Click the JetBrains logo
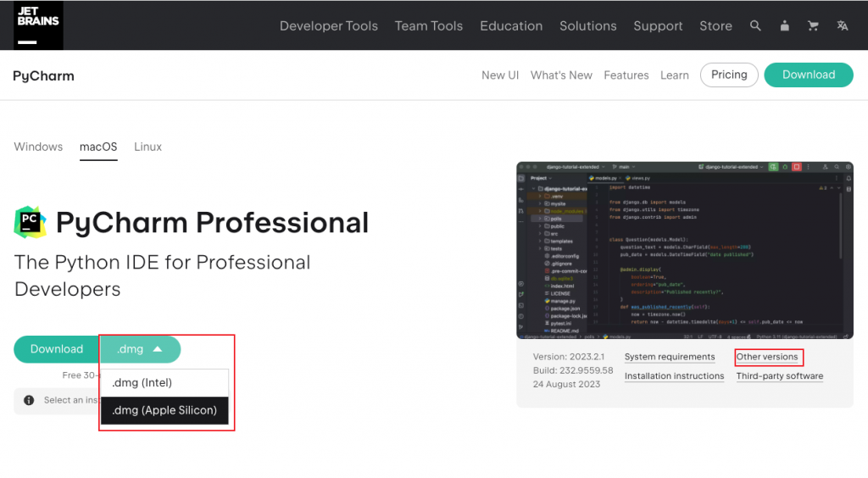 click(38, 25)
